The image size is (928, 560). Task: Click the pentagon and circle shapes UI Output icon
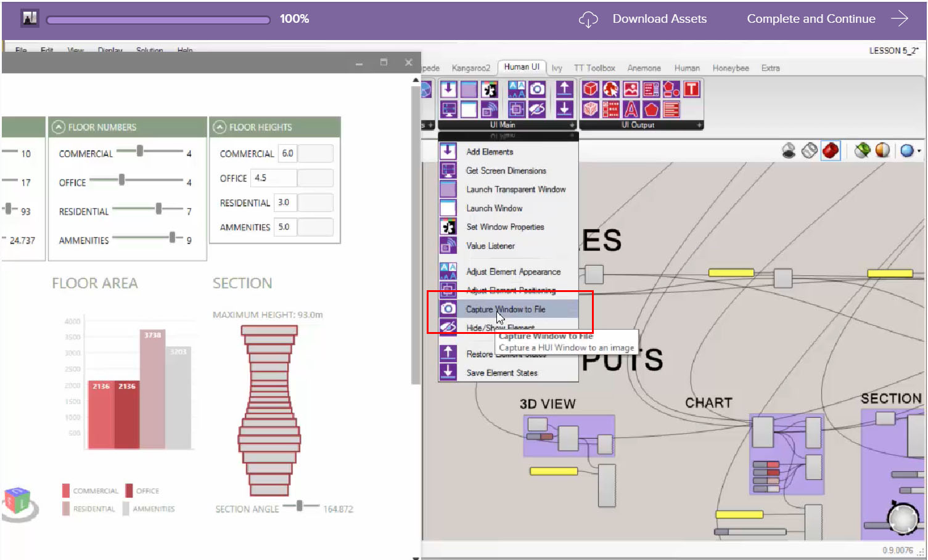[x=671, y=89]
